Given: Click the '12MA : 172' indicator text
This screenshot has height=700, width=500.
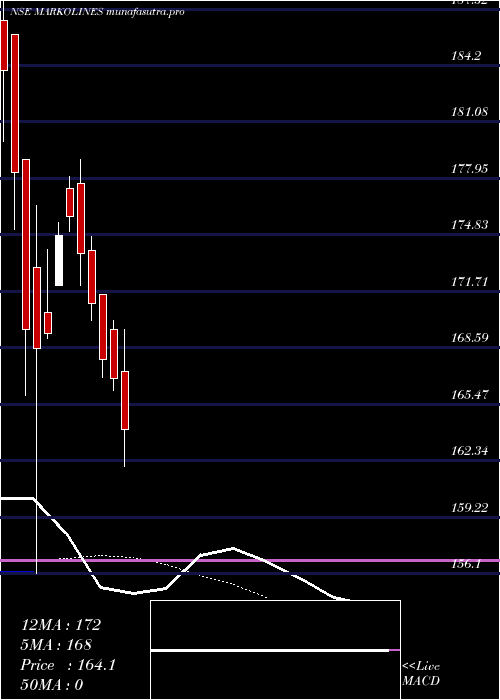Looking at the screenshot, I should 61,625.
